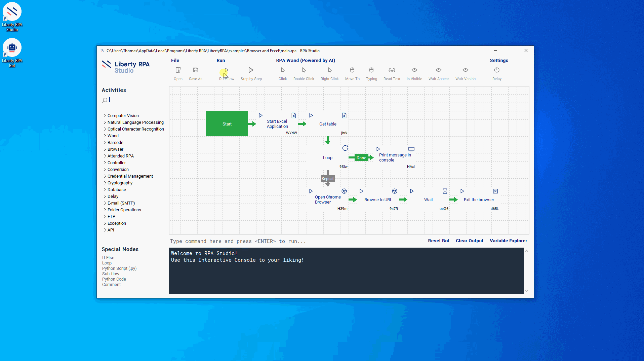Select the Move To wand tool
This screenshot has height=361, width=644.
tap(352, 70)
